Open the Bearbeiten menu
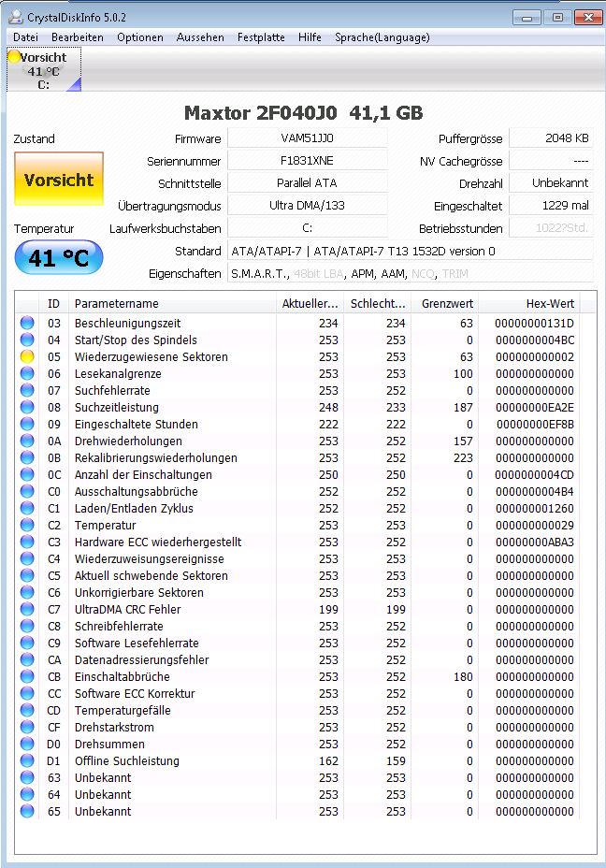Image resolution: width=606 pixels, height=868 pixels. 78,37
